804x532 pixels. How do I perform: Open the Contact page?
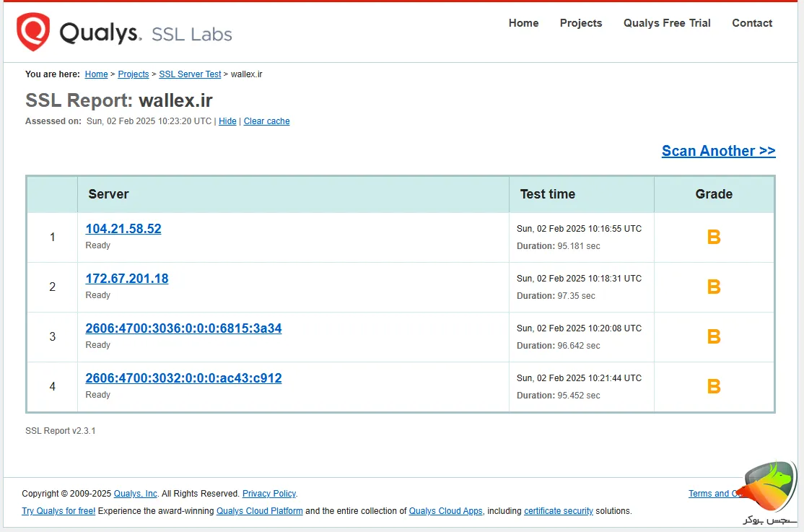(x=751, y=22)
